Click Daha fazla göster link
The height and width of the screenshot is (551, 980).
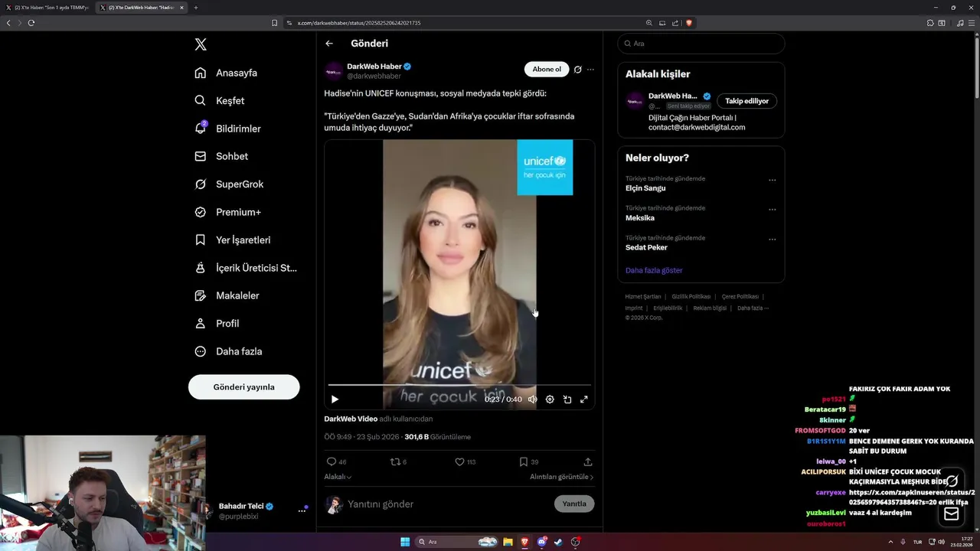click(x=654, y=270)
